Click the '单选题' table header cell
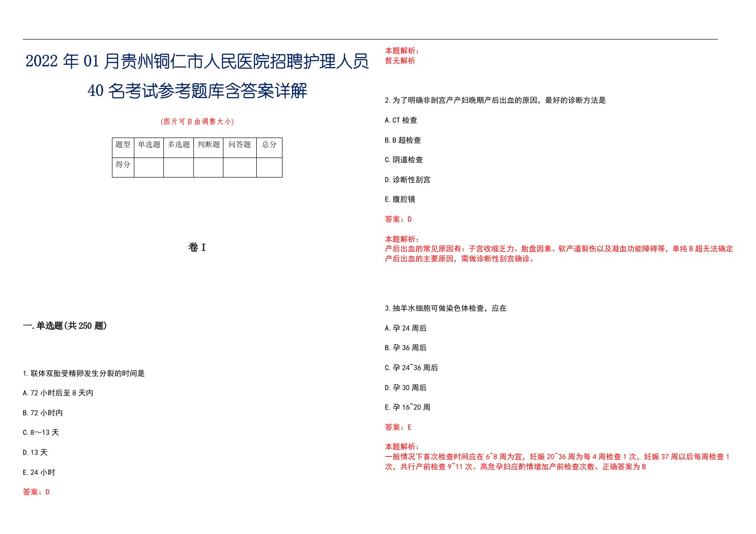Viewport: 756px width, 534px height. coord(149,148)
